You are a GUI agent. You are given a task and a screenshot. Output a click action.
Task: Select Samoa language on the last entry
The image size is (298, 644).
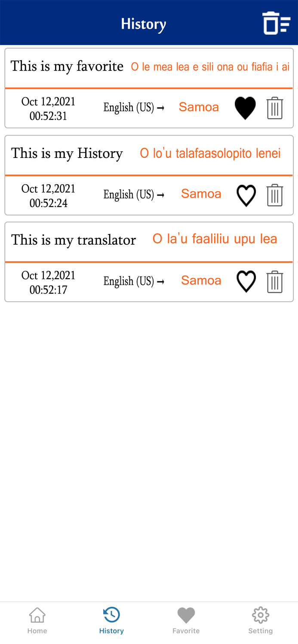pyautogui.click(x=201, y=280)
